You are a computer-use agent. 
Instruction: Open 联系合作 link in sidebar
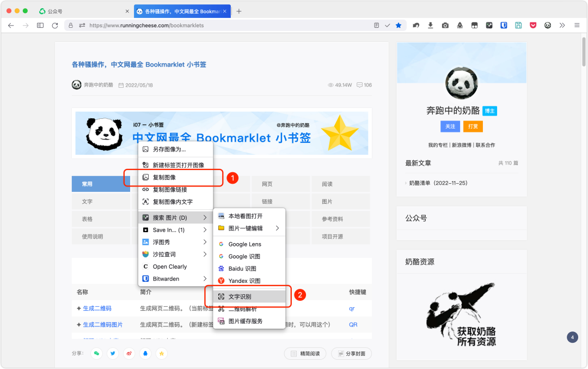(485, 145)
